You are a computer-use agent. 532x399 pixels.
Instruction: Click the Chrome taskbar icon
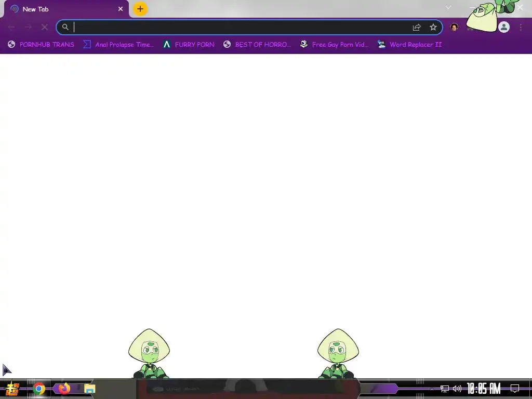38,389
